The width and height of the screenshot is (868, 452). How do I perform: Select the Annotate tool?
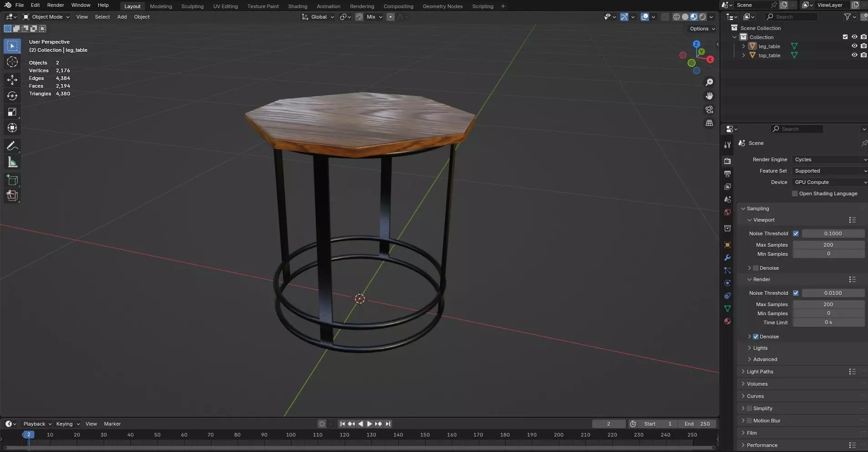pyautogui.click(x=12, y=146)
